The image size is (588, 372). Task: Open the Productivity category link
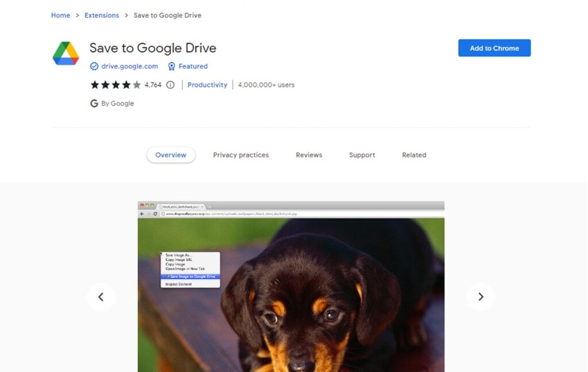207,85
